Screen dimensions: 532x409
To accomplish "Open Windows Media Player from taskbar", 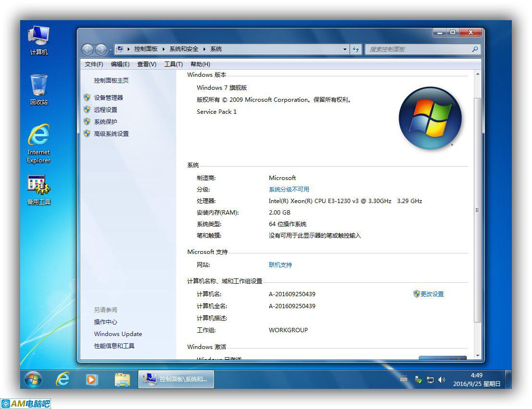I will (x=91, y=379).
